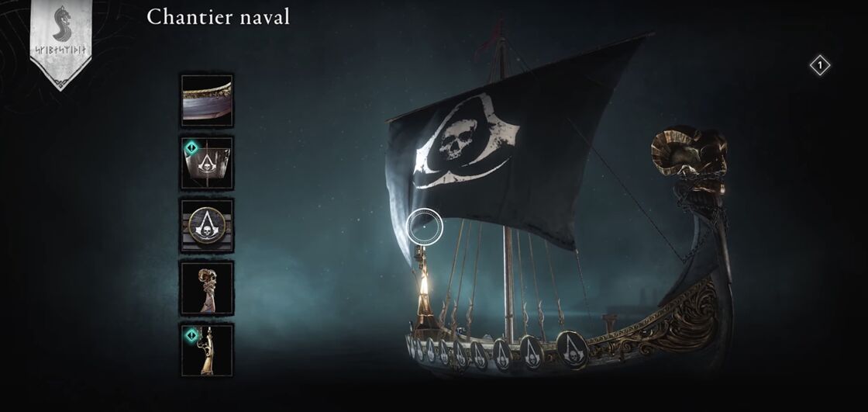The height and width of the screenshot is (412, 868).
Task: Click the glowing lantern at the ship's stern
Action: [x=425, y=287]
